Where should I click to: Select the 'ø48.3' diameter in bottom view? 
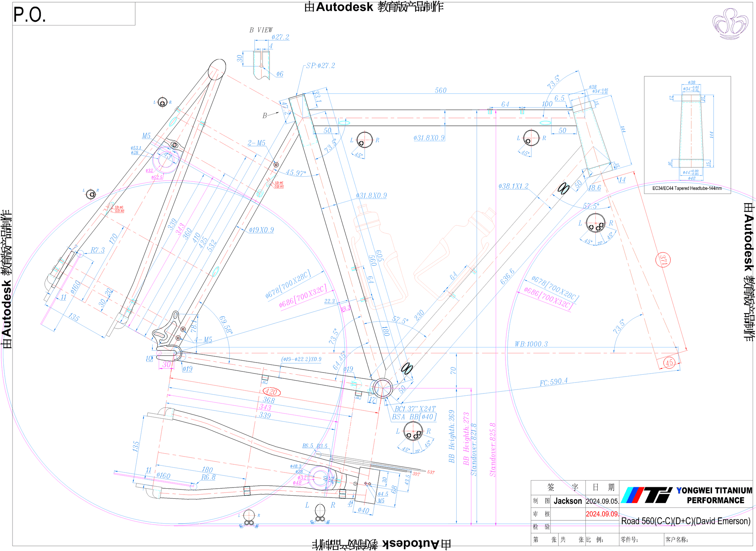296,466
